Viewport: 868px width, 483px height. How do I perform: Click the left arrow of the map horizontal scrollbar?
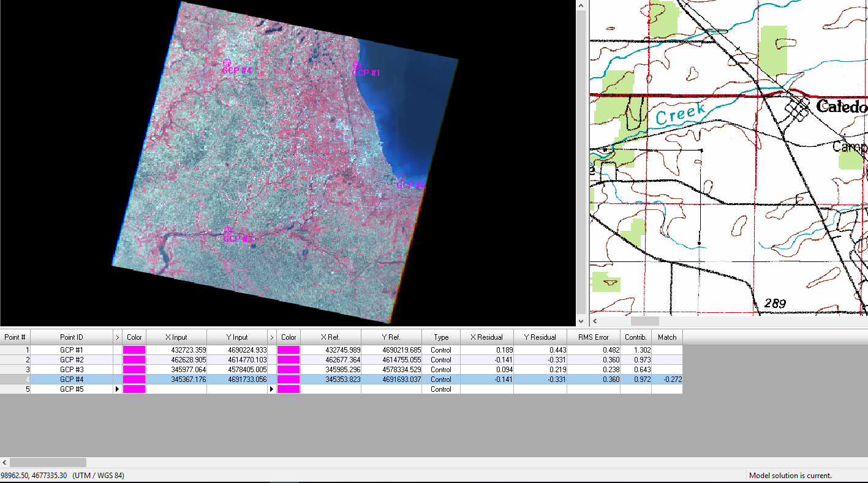click(595, 321)
